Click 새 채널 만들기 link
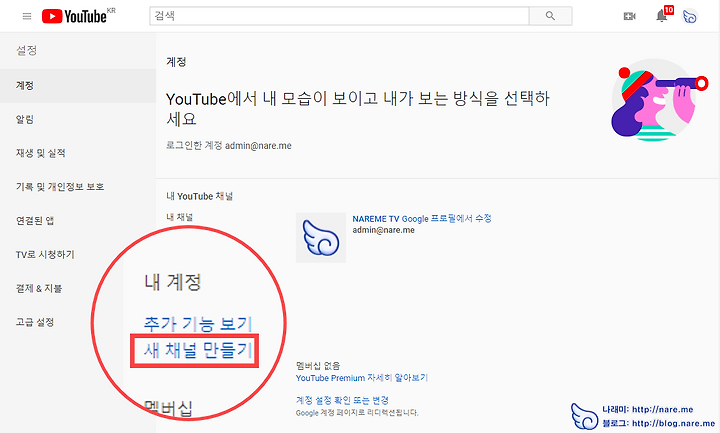This screenshot has width=720, height=433. (x=198, y=350)
